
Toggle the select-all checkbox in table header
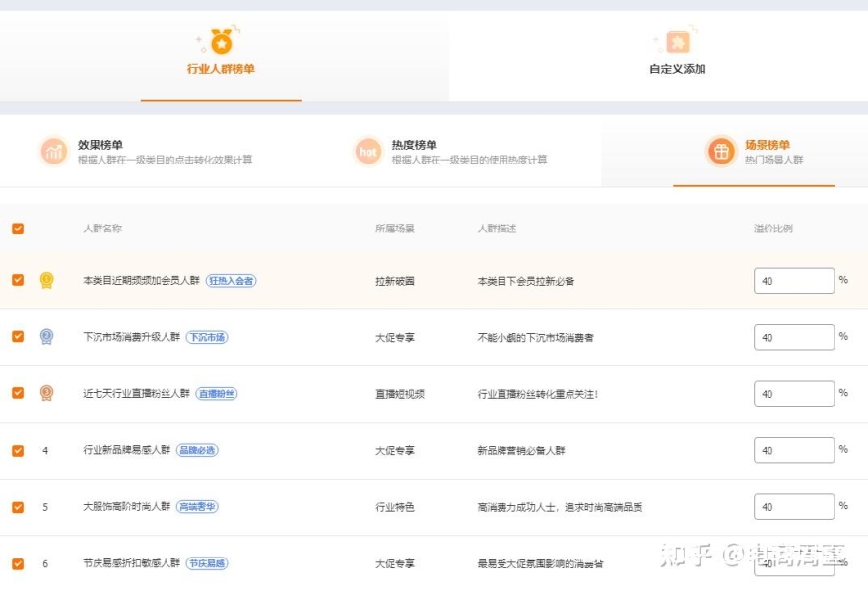click(18, 229)
